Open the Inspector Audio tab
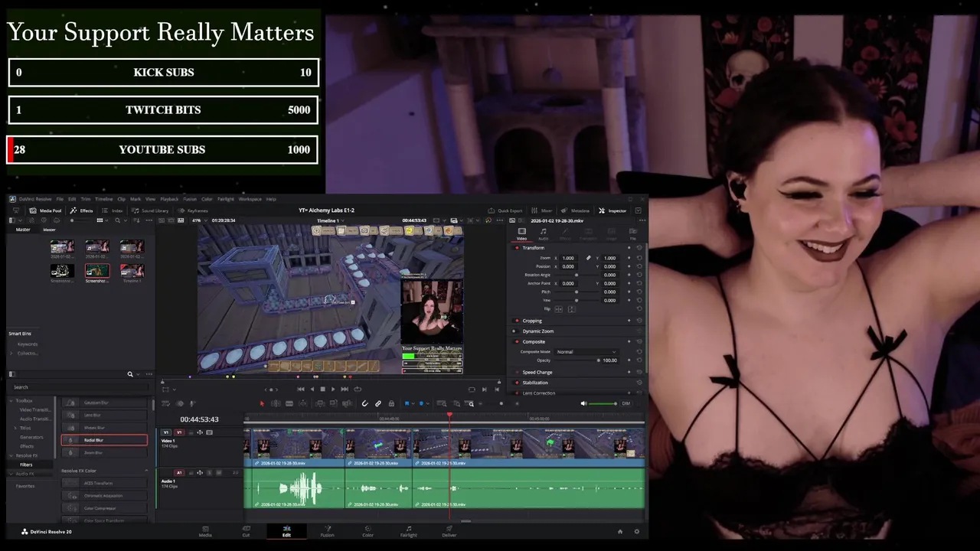Image resolution: width=980 pixels, height=551 pixels. (544, 233)
